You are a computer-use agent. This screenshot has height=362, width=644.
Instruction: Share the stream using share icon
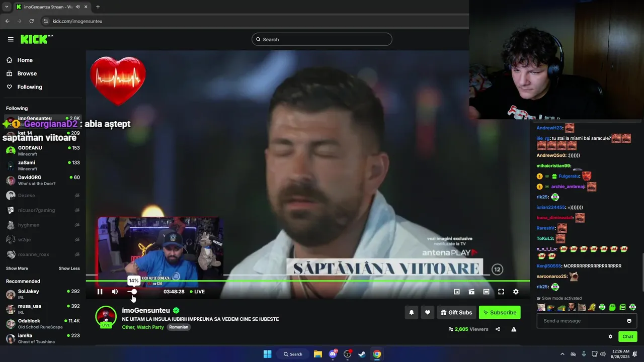pos(498,329)
